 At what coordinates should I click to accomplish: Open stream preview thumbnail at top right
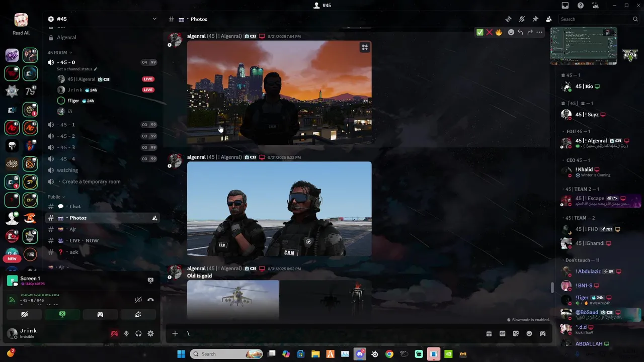pyautogui.click(x=584, y=46)
